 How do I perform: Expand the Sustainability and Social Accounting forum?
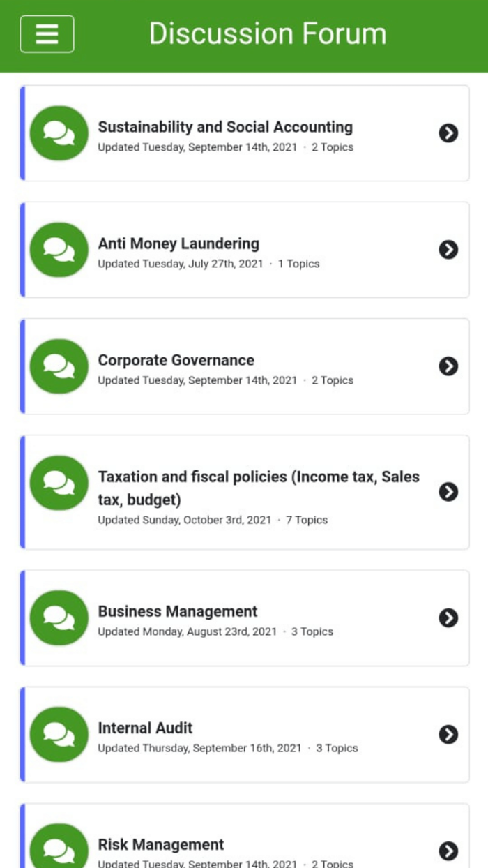pos(448,133)
